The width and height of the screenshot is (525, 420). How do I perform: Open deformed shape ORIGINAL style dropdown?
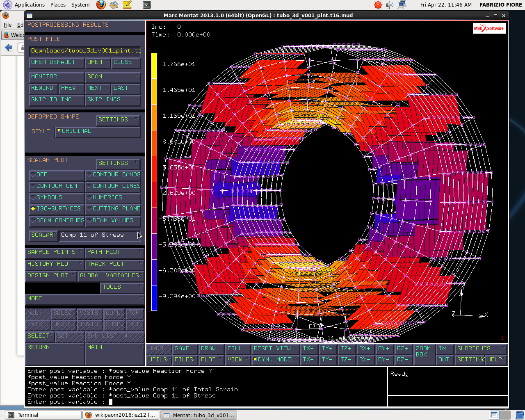(x=98, y=131)
